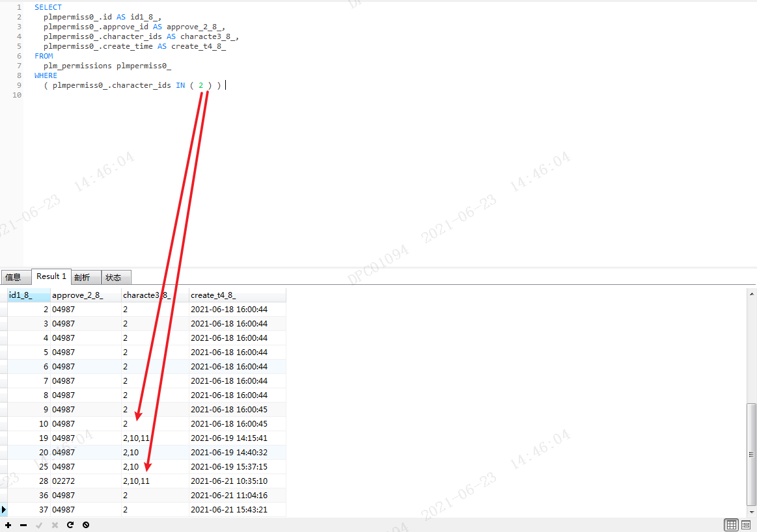Click the FROM keyword in editor

click(44, 56)
